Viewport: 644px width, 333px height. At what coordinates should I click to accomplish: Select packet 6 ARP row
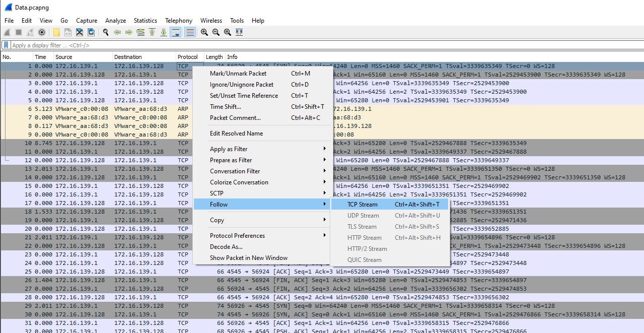click(322, 109)
